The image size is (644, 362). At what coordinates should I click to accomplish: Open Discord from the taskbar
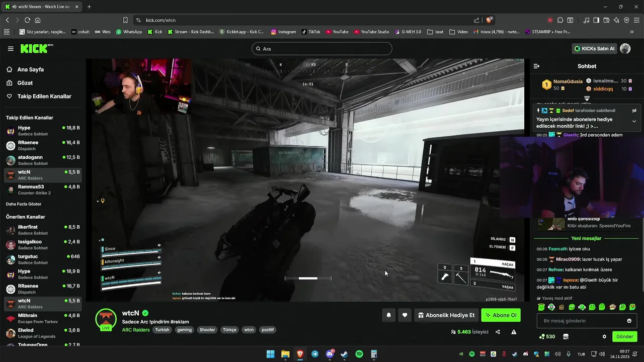coord(330,354)
